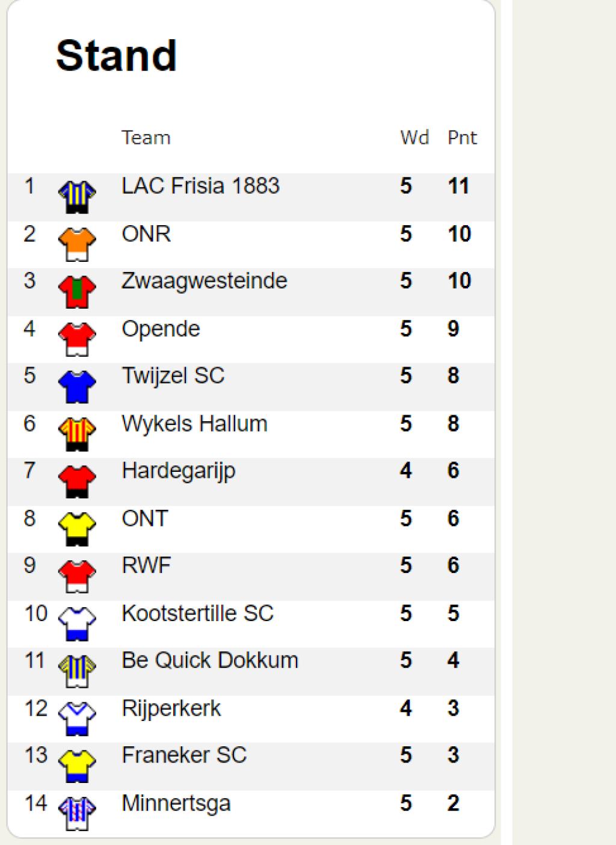Click the Team column header

146,138
